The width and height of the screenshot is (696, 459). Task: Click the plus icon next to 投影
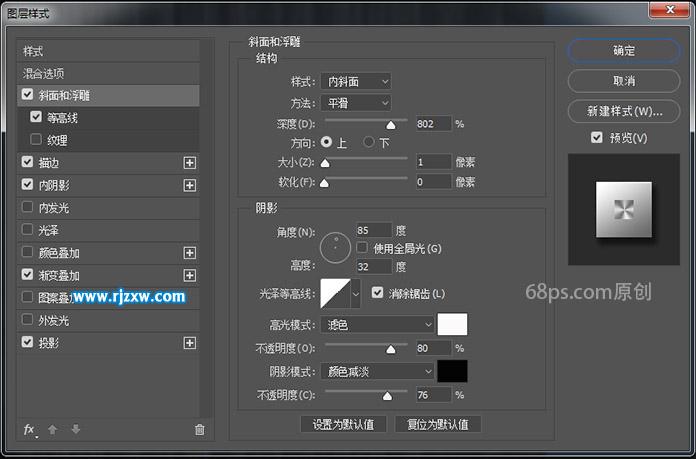[189, 343]
